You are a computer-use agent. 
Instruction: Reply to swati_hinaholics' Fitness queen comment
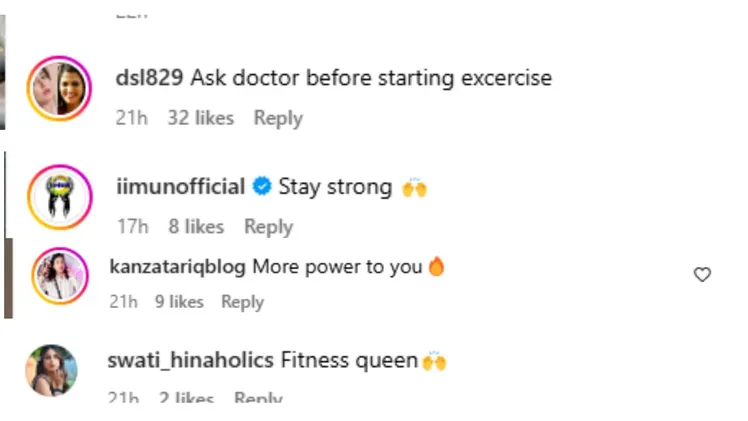click(258, 399)
